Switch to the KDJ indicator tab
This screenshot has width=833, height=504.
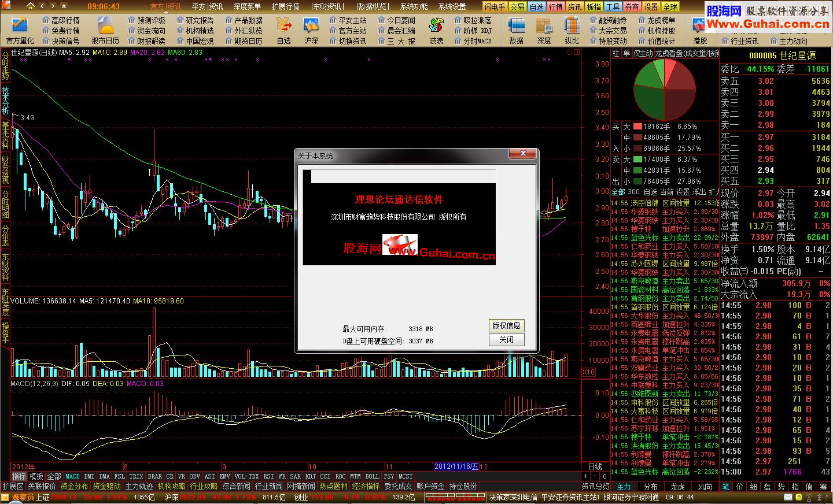pos(310,476)
